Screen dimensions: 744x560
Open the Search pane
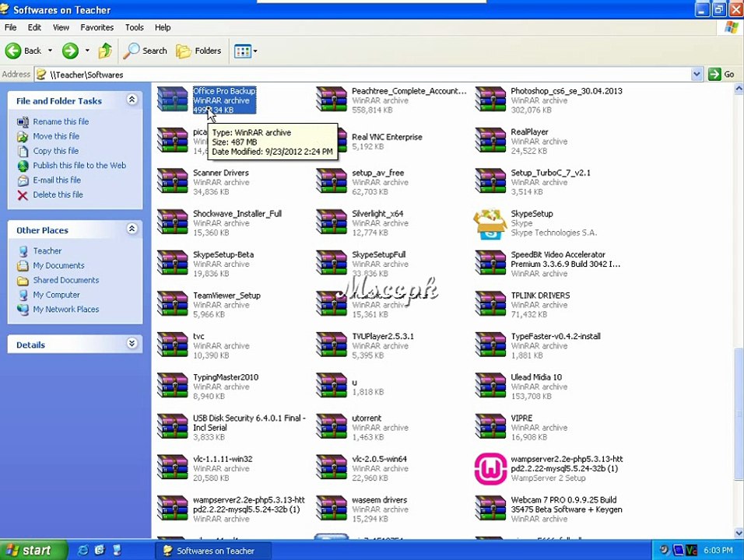[x=146, y=51]
